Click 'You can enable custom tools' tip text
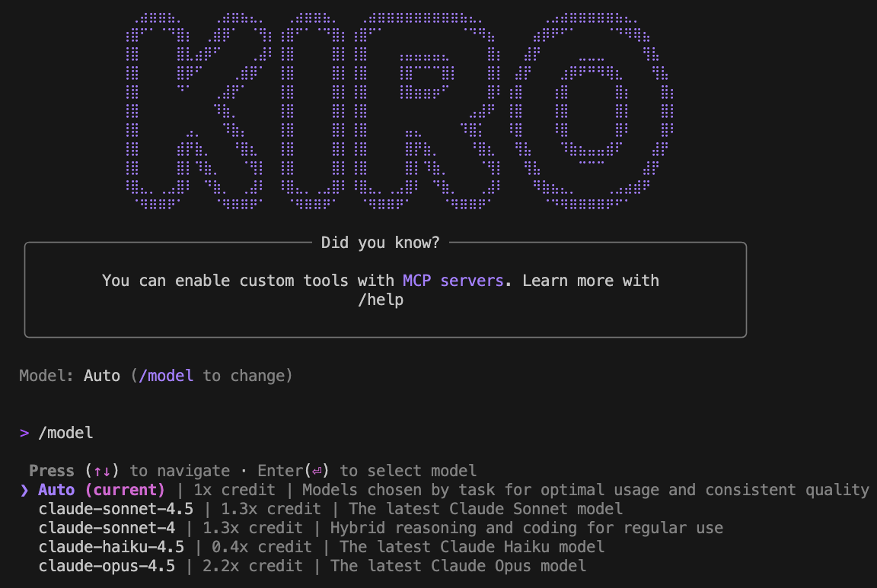The width and height of the screenshot is (877, 588). click(381, 290)
